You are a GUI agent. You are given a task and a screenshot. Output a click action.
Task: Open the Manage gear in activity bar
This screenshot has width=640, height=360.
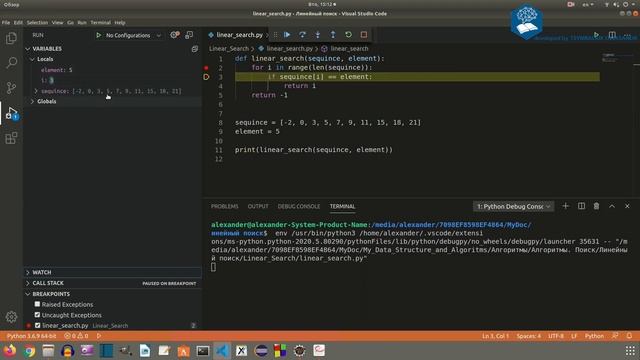[11, 317]
